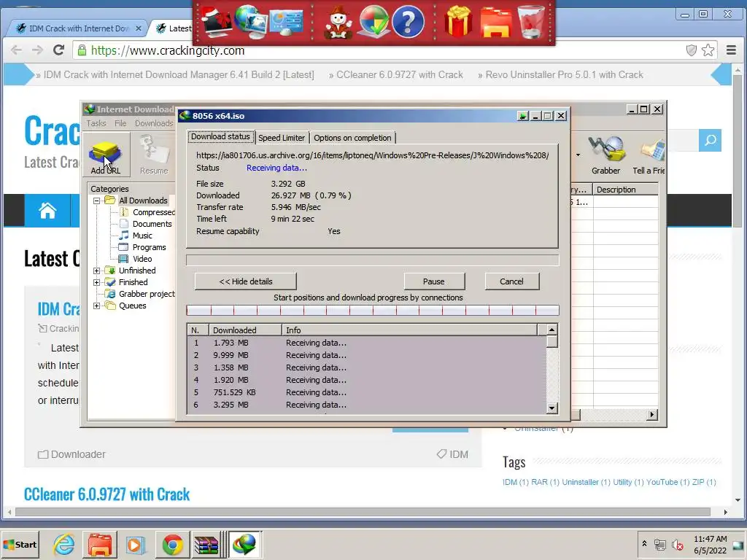Click the overall download progress bar
The height and width of the screenshot is (560, 747).
click(373, 260)
